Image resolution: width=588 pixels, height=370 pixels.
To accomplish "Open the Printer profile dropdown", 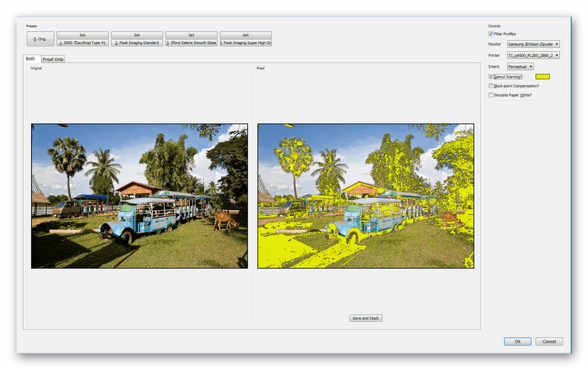I will click(533, 55).
